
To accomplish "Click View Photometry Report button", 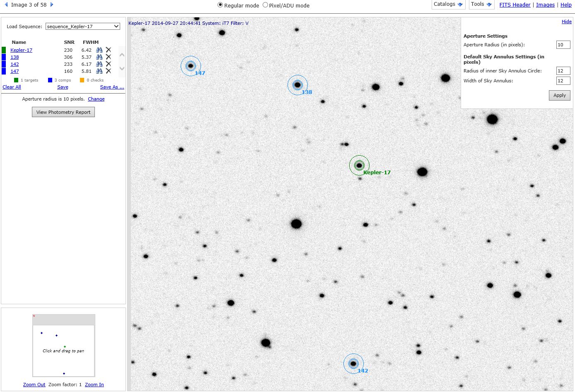I will pos(63,112).
